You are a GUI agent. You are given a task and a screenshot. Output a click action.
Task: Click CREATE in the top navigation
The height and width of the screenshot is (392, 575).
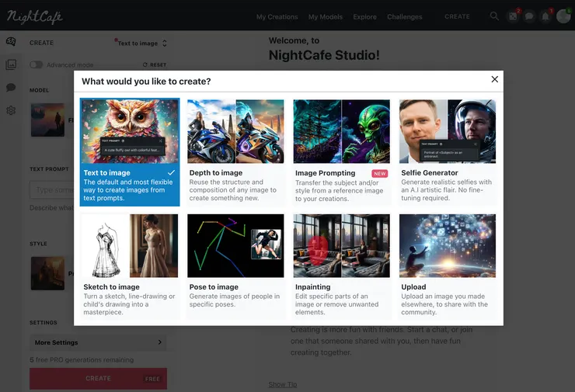pyautogui.click(x=457, y=16)
